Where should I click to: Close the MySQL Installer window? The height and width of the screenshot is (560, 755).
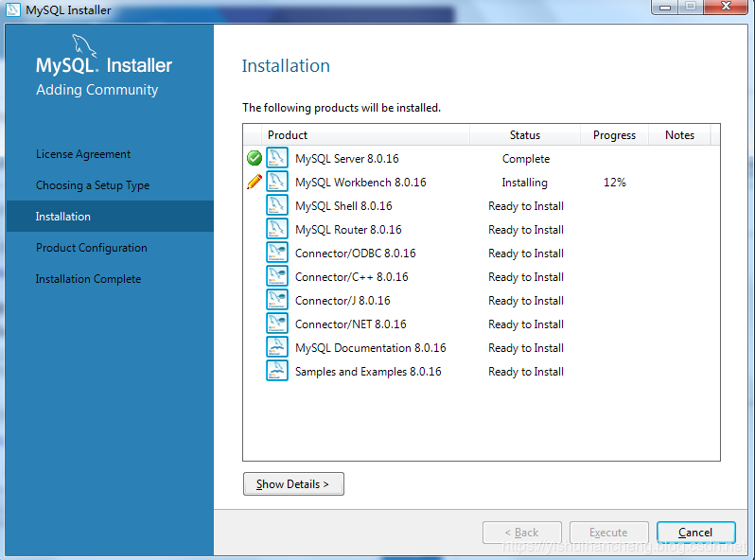[726, 7]
